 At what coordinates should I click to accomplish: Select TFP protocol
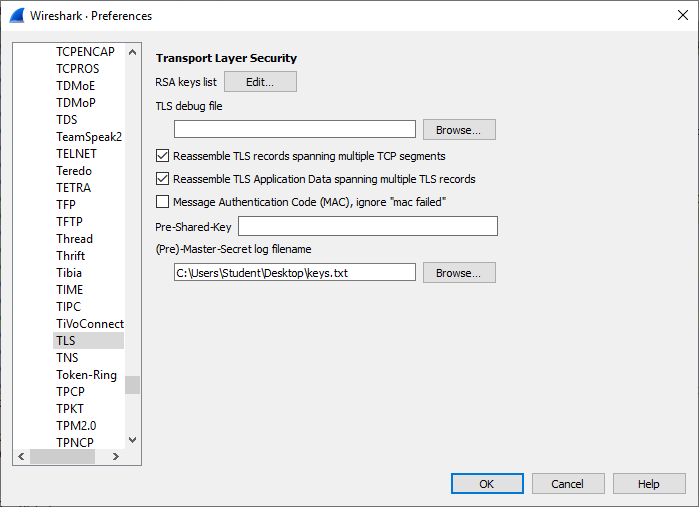tap(66, 205)
